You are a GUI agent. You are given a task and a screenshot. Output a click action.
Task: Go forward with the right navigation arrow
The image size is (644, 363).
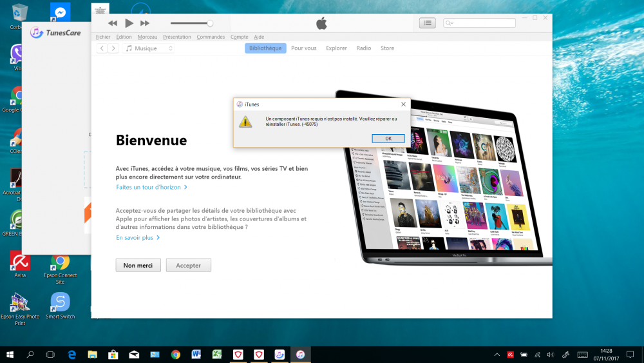113,48
